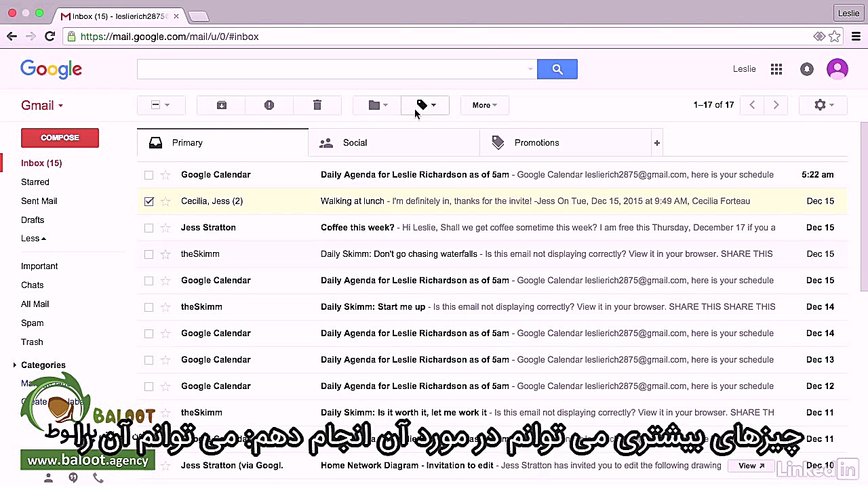Click the search button
868x488 pixels.
point(557,68)
